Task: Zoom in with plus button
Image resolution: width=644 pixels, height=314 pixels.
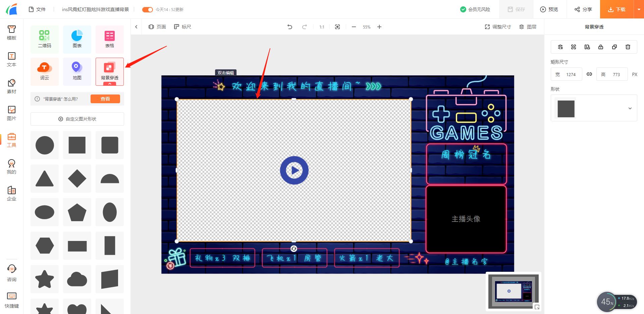Action: pyautogui.click(x=379, y=27)
